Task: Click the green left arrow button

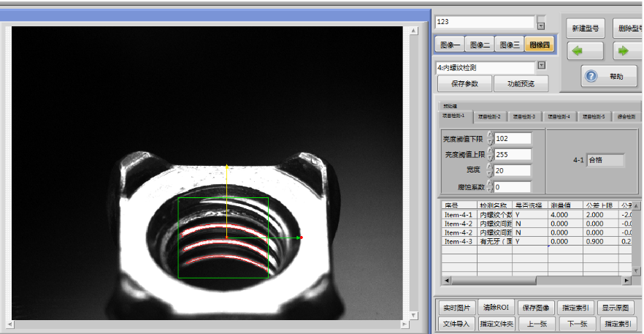Action: [585, 51]
